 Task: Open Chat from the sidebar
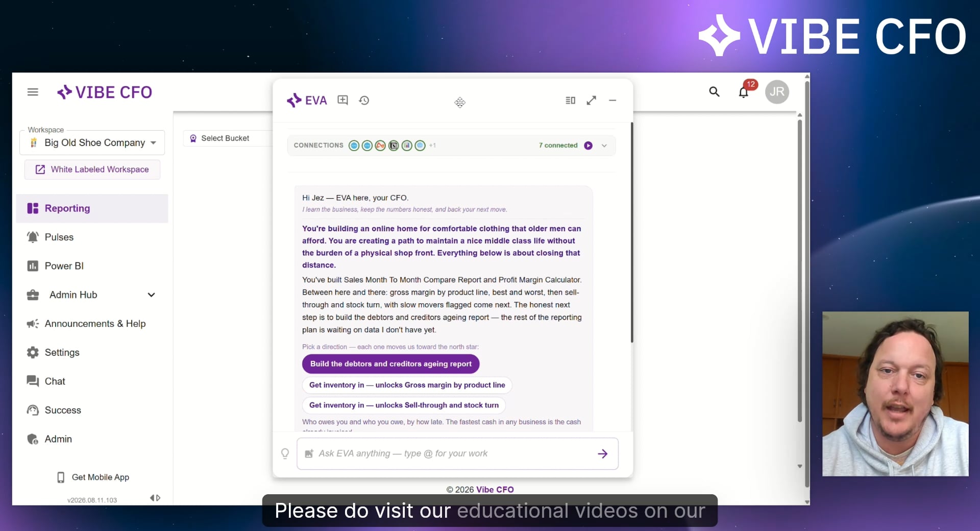point(92,381)
